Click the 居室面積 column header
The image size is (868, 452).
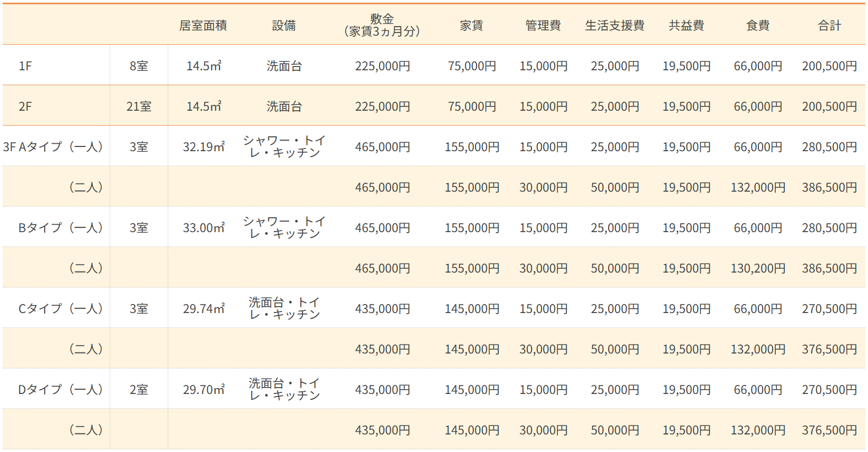point(203,26)
